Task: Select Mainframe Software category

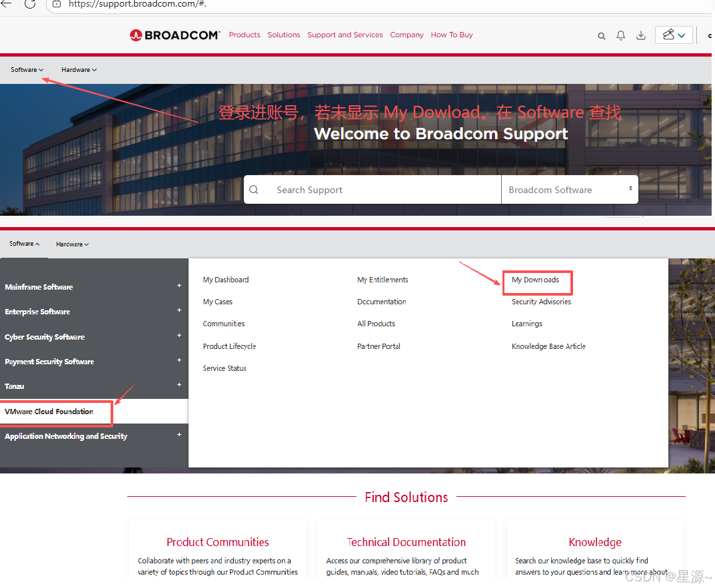Action: pyautogui.click(x=39, y=287)
